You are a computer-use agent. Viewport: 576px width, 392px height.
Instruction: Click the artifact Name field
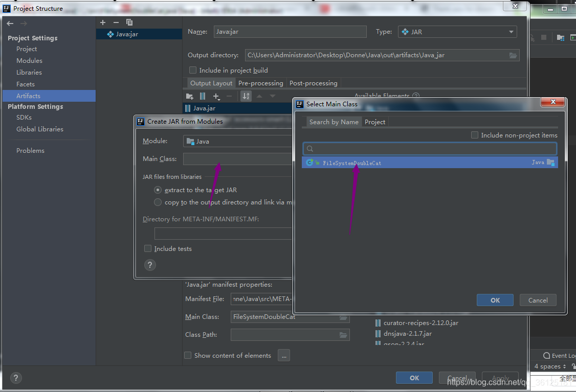point(290,32)
